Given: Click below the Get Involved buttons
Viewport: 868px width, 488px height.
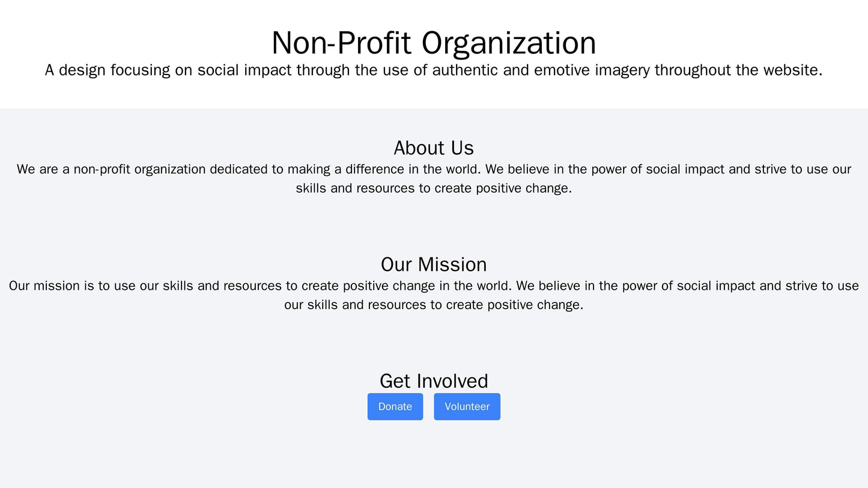Looking at the screenshot, I should 434,438.
